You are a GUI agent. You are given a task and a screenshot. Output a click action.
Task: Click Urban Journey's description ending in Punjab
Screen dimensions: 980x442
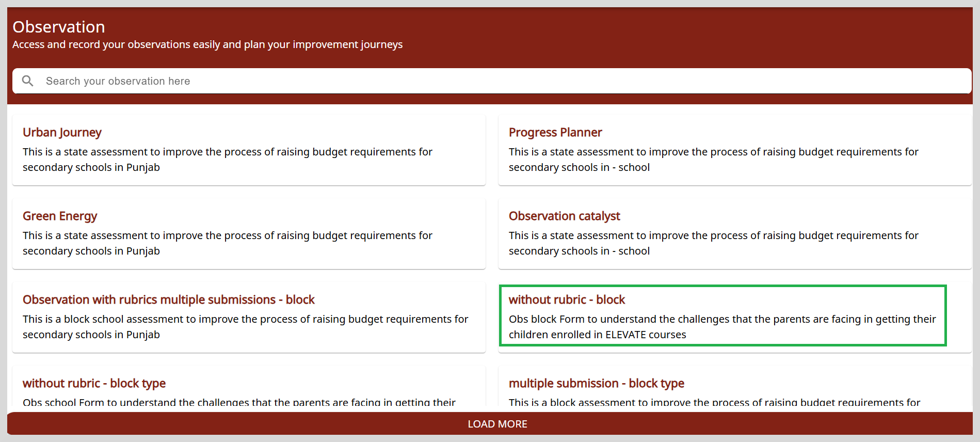pyautogui.click(x=228, y=160)
